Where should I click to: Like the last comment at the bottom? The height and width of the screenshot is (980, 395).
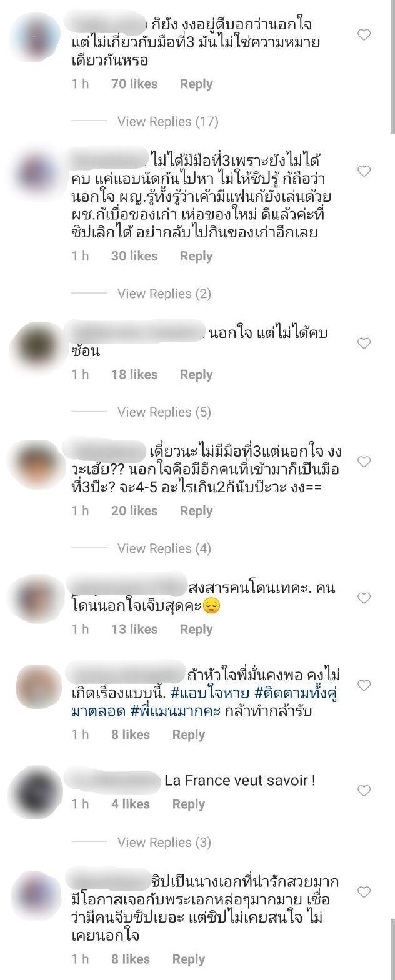tap(364, 892)
